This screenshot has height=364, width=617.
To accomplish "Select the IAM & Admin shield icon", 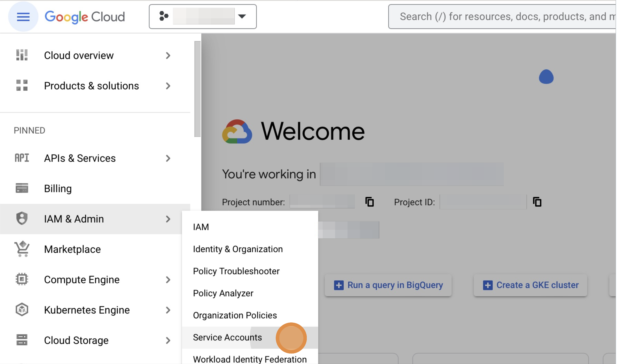I will click(22, 219).
